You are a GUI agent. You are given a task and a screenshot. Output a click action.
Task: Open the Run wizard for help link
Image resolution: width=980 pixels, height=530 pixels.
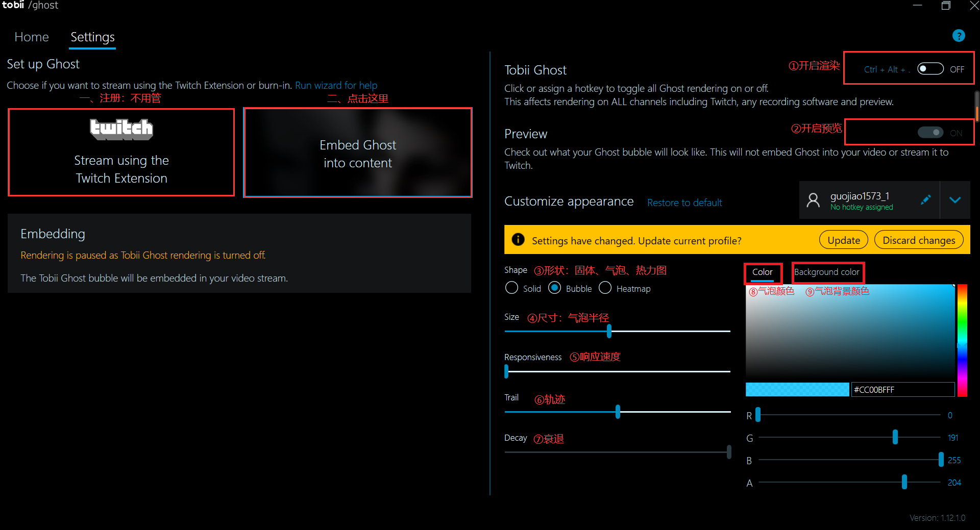[336, 85]
